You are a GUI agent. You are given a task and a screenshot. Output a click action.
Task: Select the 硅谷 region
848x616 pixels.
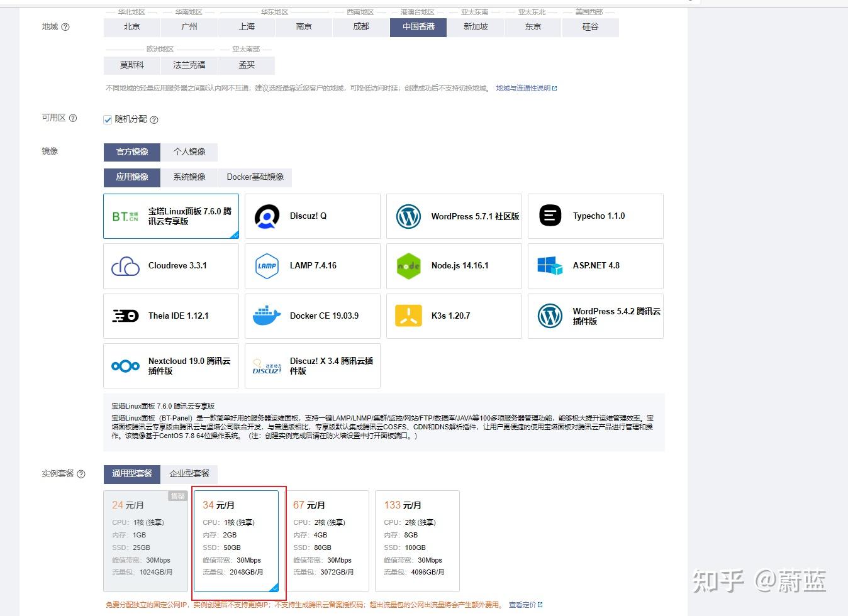coord(590,27)
